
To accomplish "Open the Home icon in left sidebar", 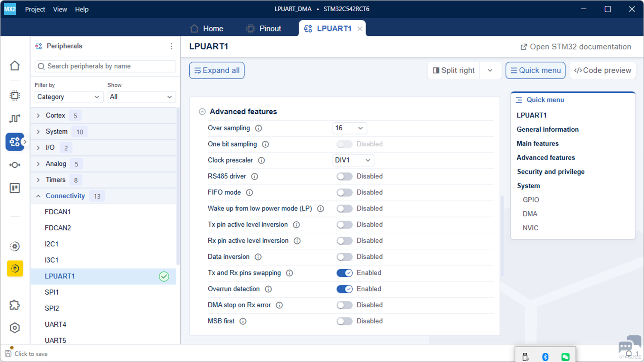I will point(15,66).
